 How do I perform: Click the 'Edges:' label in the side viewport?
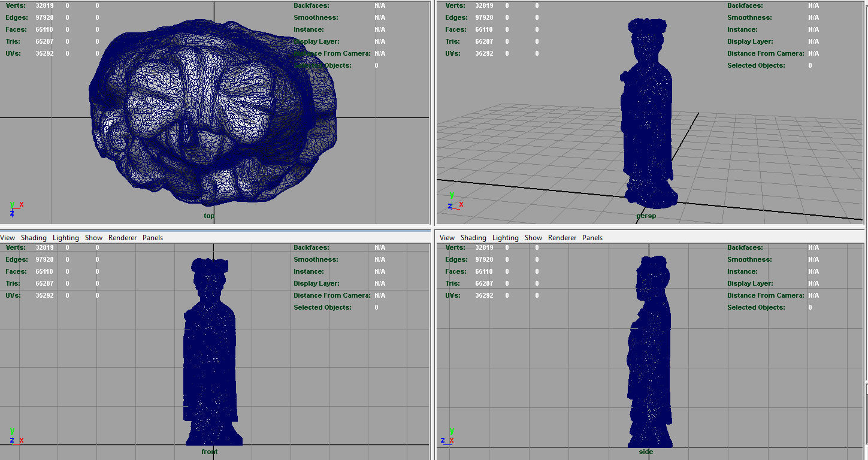click(456, 259)
